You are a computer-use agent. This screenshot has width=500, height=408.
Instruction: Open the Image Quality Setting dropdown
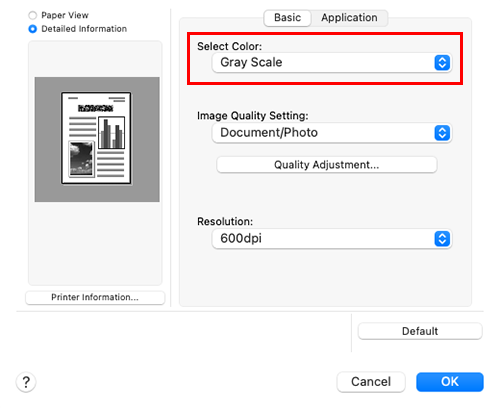coord(332,133)
